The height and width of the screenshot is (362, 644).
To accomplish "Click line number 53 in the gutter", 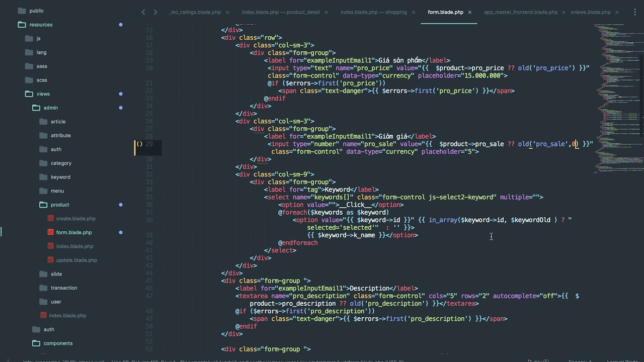I will [x=149, y=349].
